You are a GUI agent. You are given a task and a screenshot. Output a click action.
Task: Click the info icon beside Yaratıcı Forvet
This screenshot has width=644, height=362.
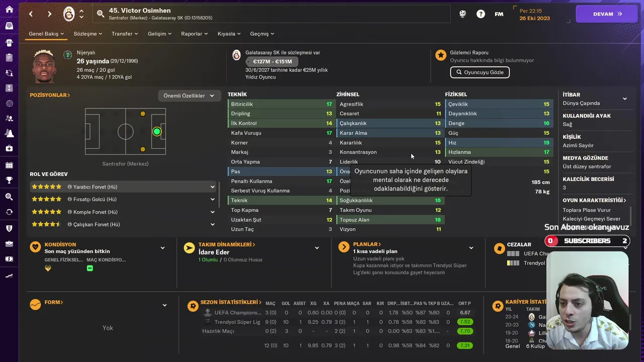pyautogui.click(x=70, y=187)
